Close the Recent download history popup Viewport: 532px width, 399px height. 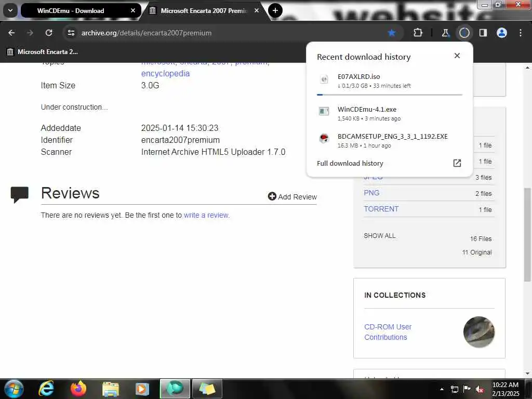pos(457,56)
